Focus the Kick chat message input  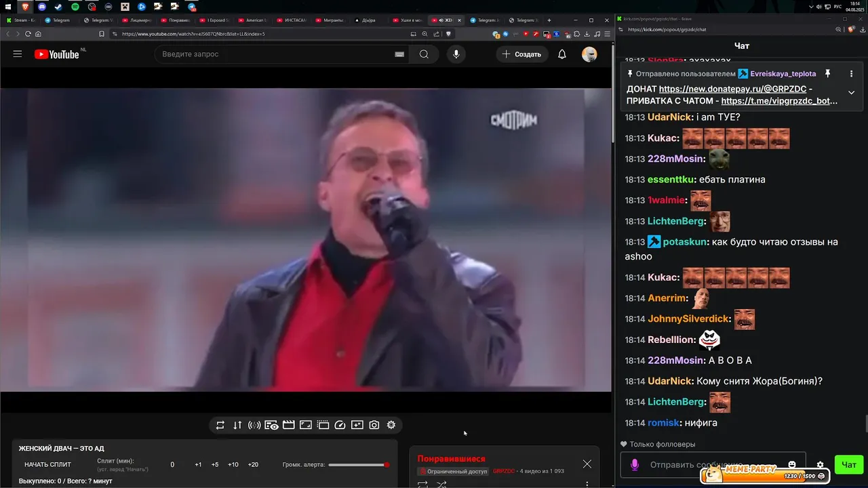[712, 465]
